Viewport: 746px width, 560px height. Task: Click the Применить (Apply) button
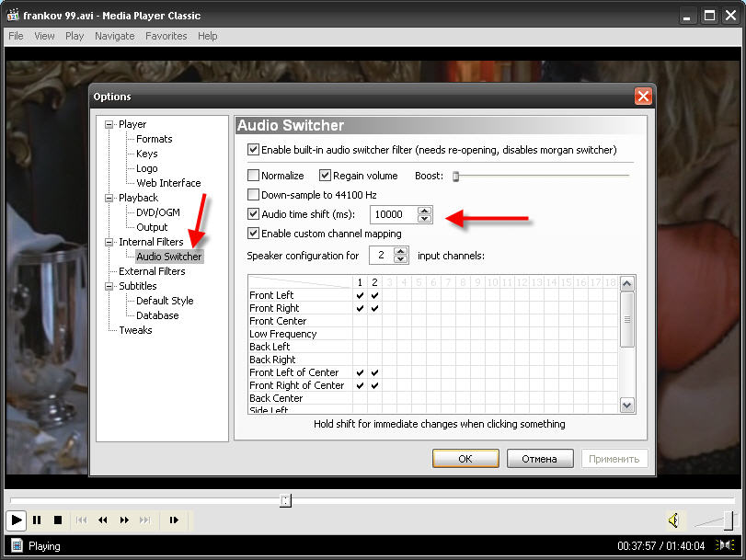pyautogui.click(x=614, y=459)
